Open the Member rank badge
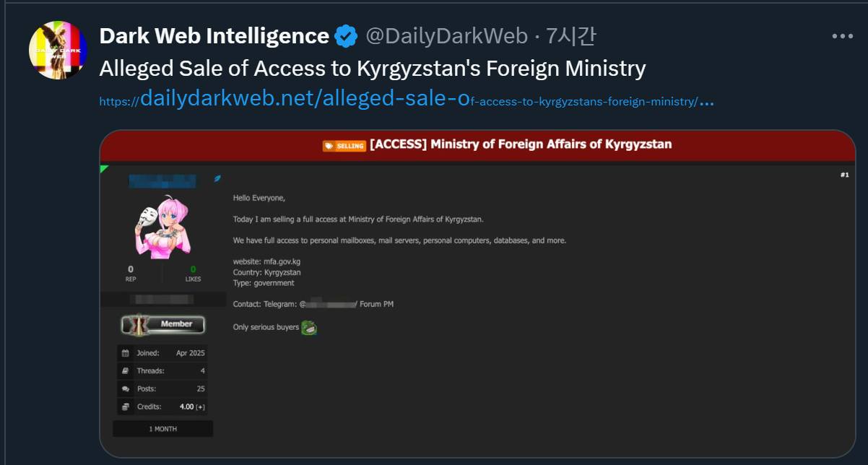 click(x=162, y=324)
